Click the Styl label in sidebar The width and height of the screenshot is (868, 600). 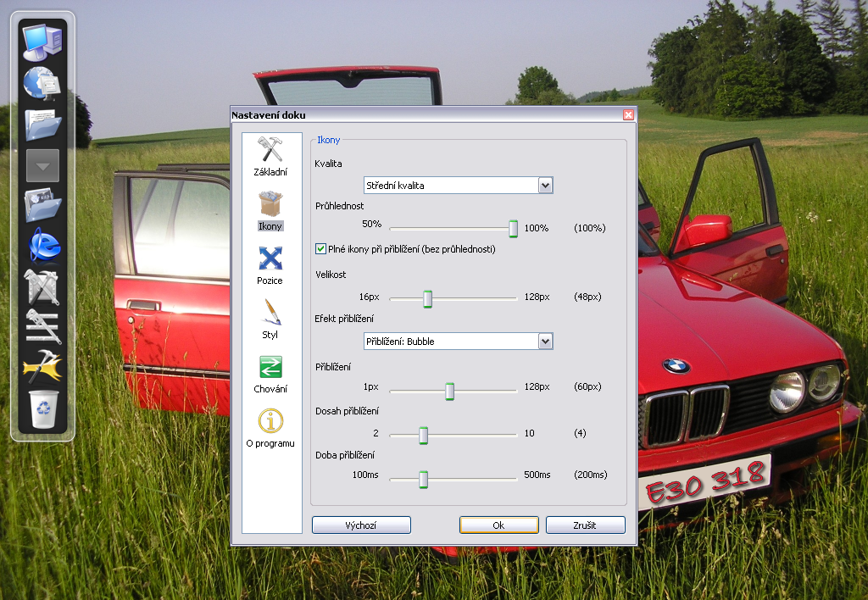pyautogui.click(x=270, y=335)
